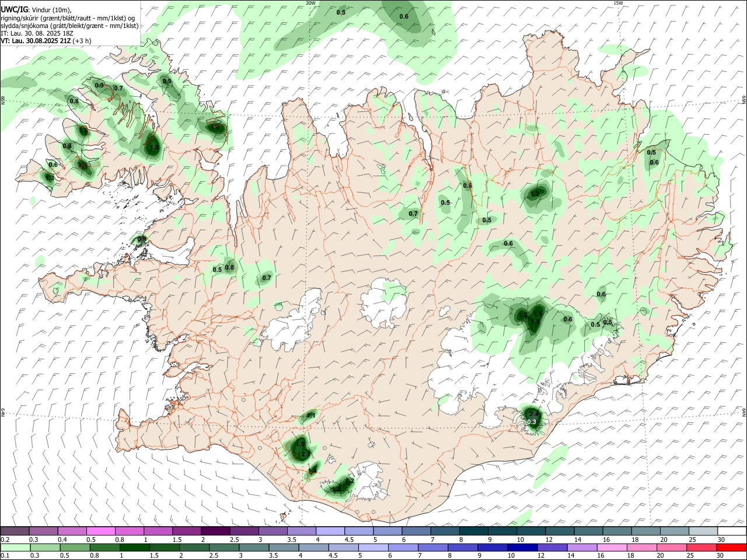The width and height of the screenshot is (747, 560).
Task: Select the "IT: Lau. 30. 08. 2025 18Z" line
Action: click(x=37, y=33)
